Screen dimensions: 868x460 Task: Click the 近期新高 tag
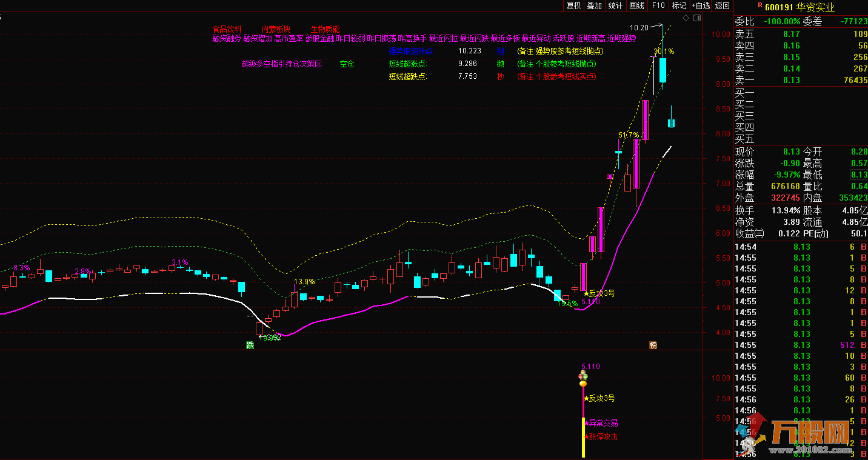coord(590,39)
